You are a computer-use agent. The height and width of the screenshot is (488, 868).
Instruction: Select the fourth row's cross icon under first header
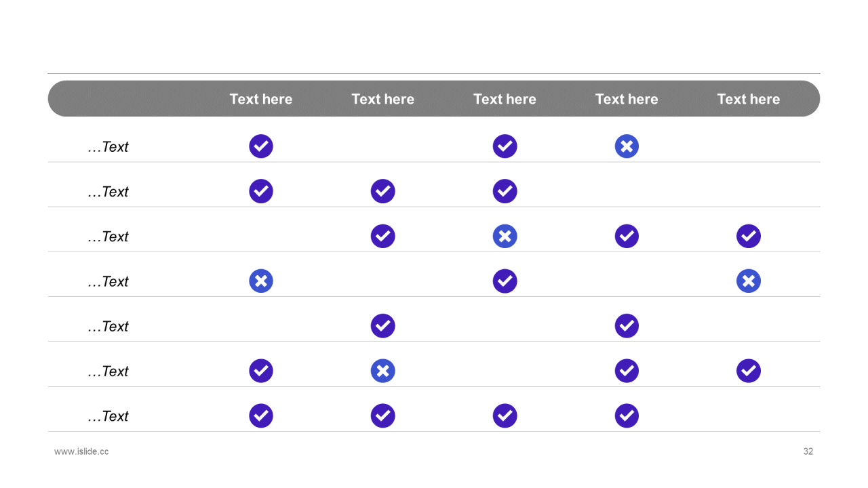click(x=261, y=281)
